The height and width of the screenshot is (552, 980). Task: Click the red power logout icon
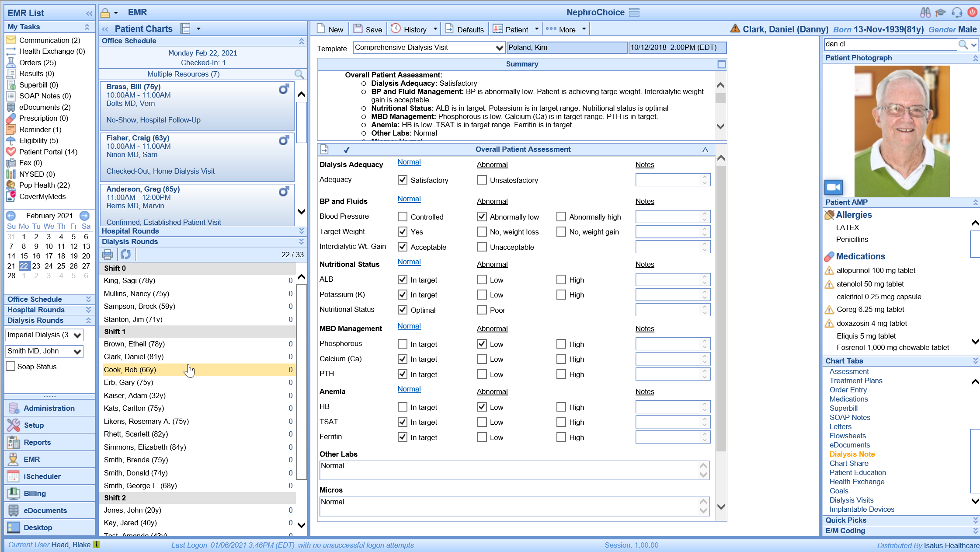click(x=972, y=12)
